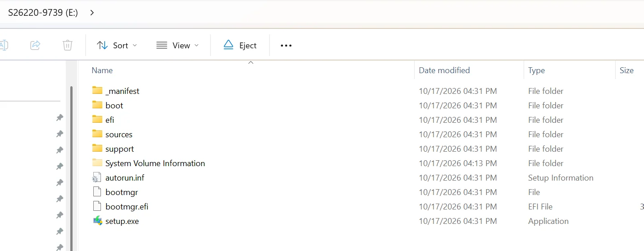Open the Sort dropdown
644x251 pixels.
(117, 45)
